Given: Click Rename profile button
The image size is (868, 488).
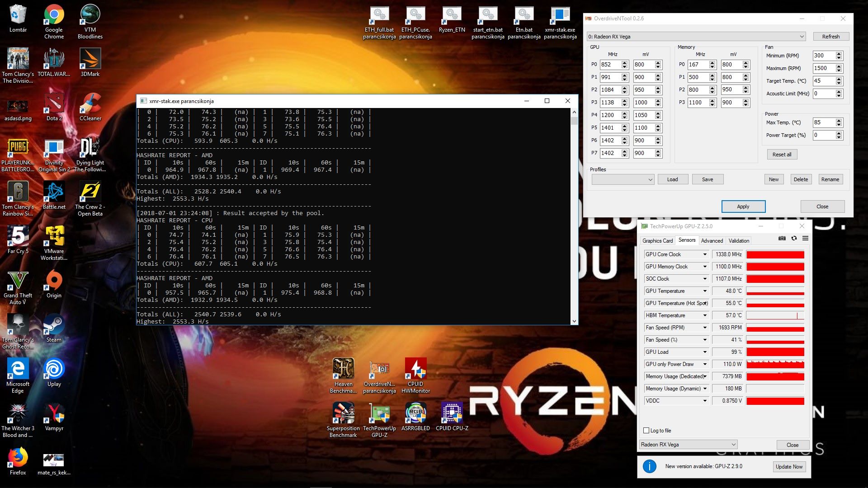Looking at the screenshot, I should point(830,179).
